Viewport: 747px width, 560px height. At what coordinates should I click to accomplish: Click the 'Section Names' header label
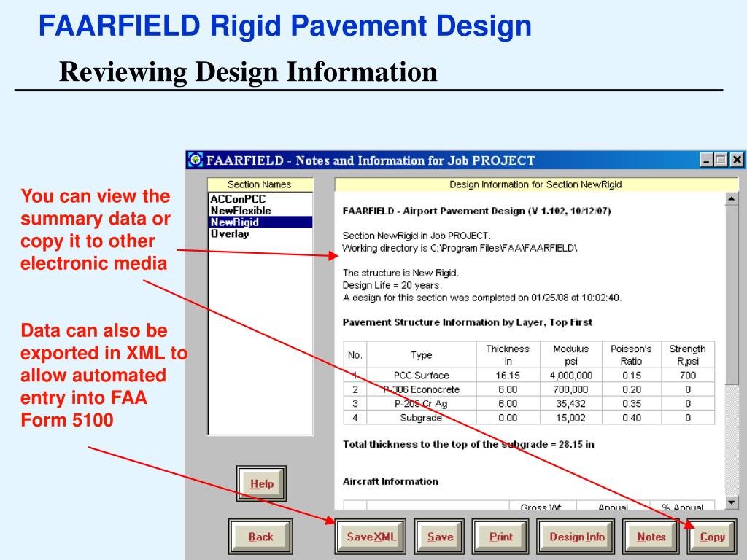tap(260, 184)
